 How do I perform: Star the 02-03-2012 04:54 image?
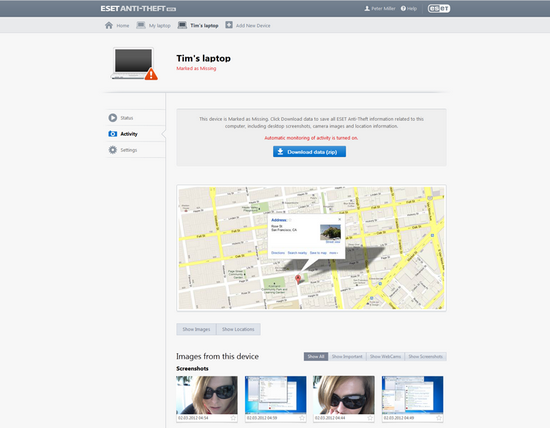(233, 418)
